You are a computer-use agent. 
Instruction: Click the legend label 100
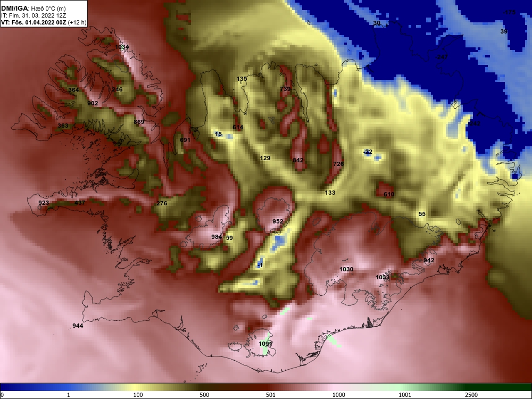(x=138, y=395)
